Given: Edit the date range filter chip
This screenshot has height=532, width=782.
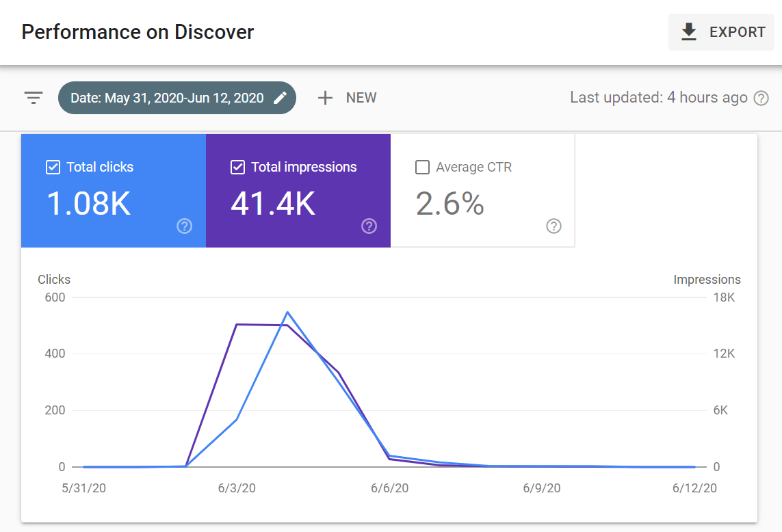Looking at the screenshot, I should [x=177, y=98].
